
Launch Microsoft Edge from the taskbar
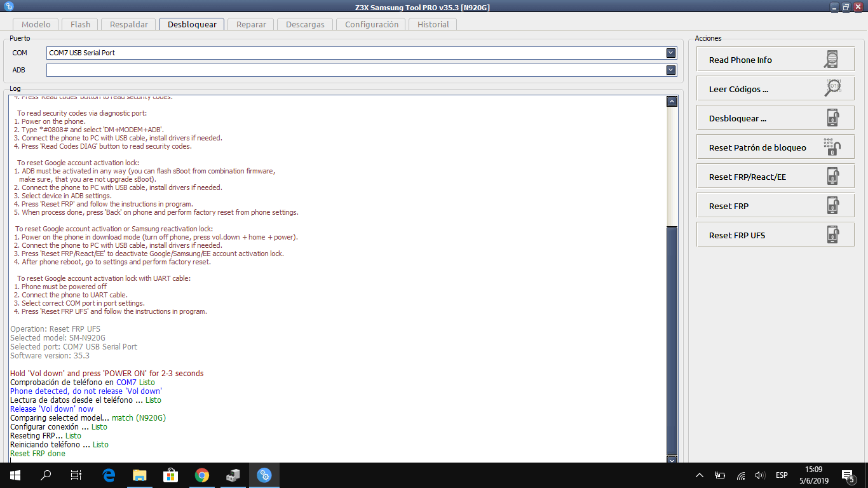[x=109, y=475]
